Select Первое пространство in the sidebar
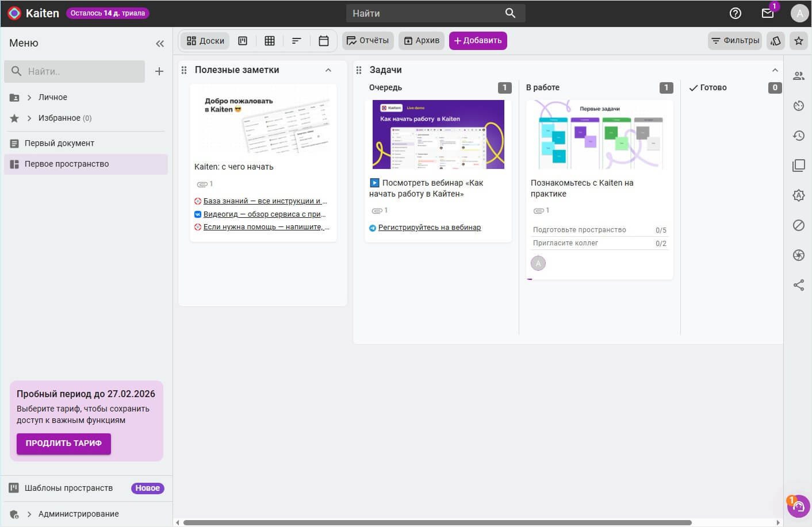Image resolution: width=812 pixels, height=527 pixels. (86, 164)
